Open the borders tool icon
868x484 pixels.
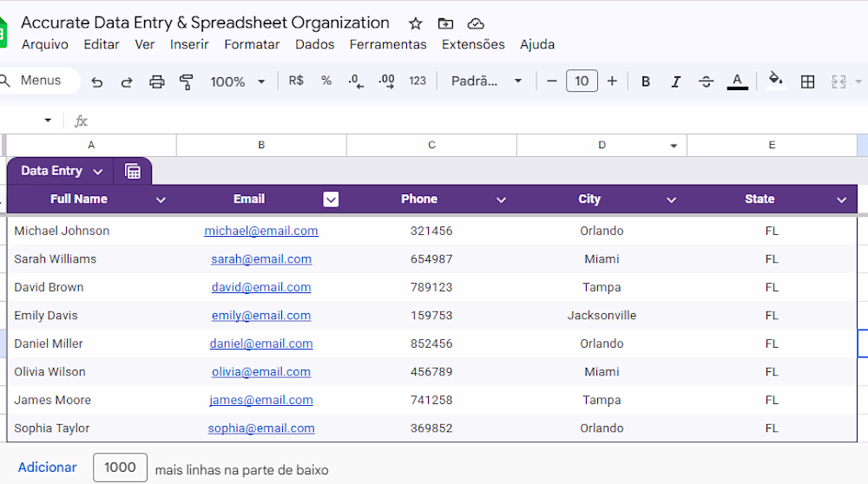(x=807, y=82)
